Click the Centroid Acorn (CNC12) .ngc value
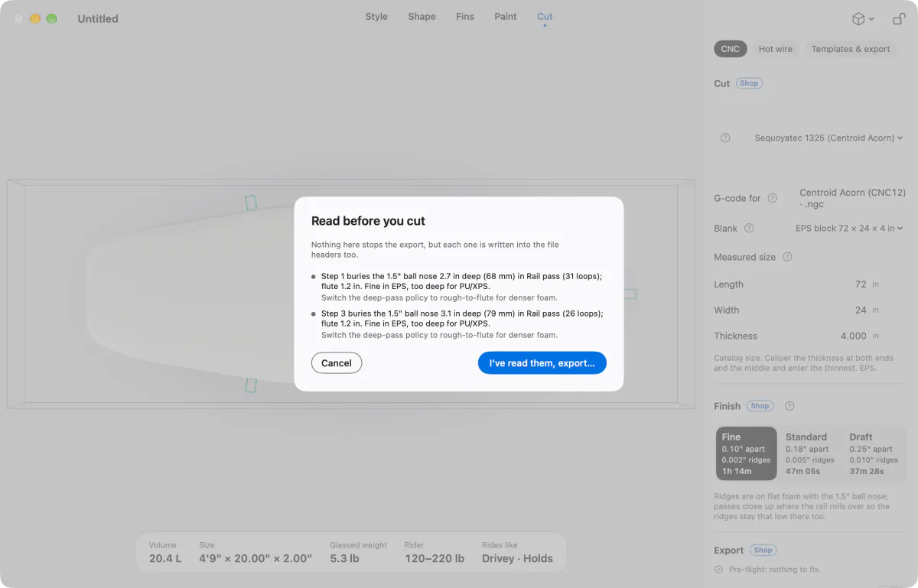This screenshot has width=918, height=588. coord(852,199)
